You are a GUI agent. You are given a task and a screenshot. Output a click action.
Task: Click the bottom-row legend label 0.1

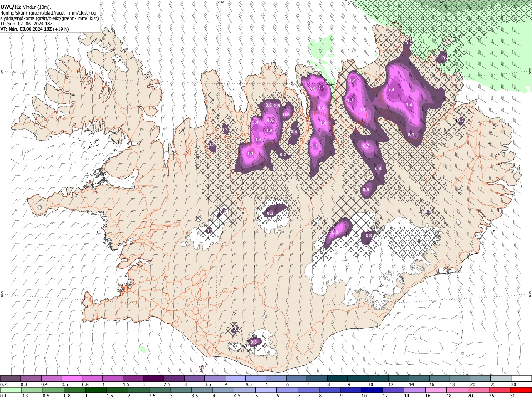[x=4, y=396]
